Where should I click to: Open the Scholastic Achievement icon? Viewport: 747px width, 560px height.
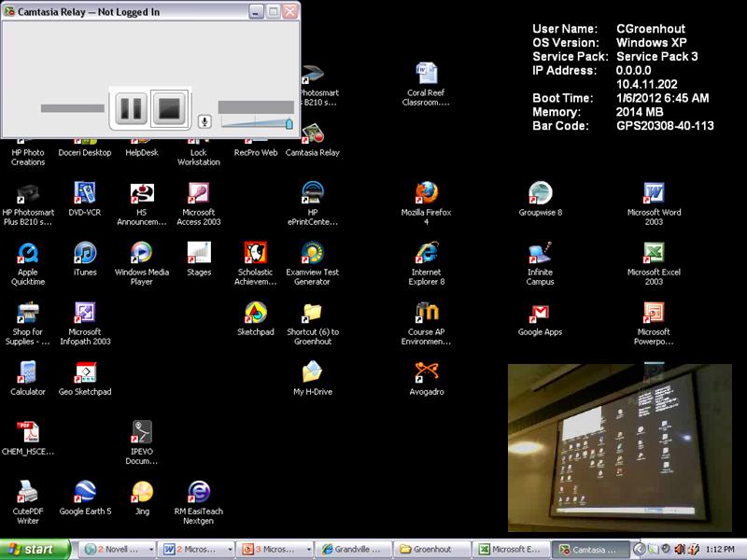tap(256, 264)
